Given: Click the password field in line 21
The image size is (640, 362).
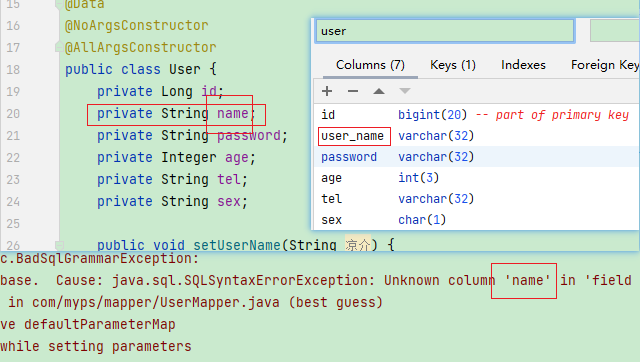Looking at the screenshot, I should [x=249, y=135].
